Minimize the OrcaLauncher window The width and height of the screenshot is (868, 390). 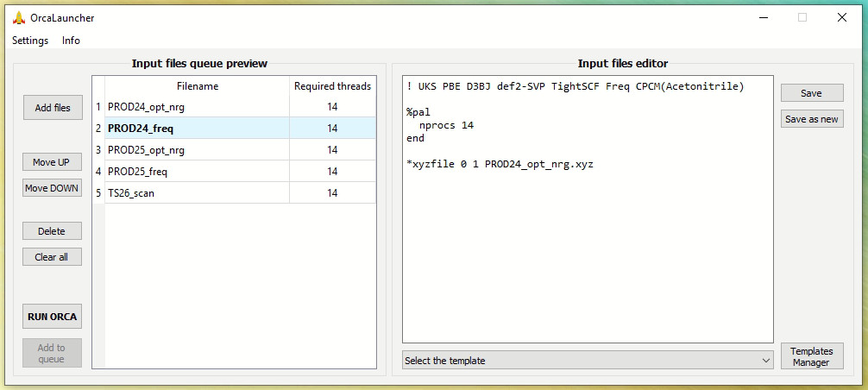point(764,18)
